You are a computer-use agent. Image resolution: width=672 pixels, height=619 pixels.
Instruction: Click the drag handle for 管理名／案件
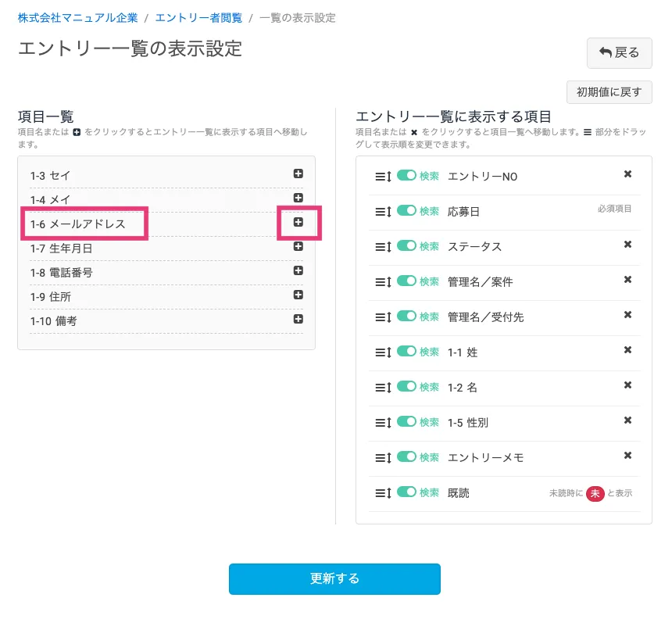[x=382, y=281]
